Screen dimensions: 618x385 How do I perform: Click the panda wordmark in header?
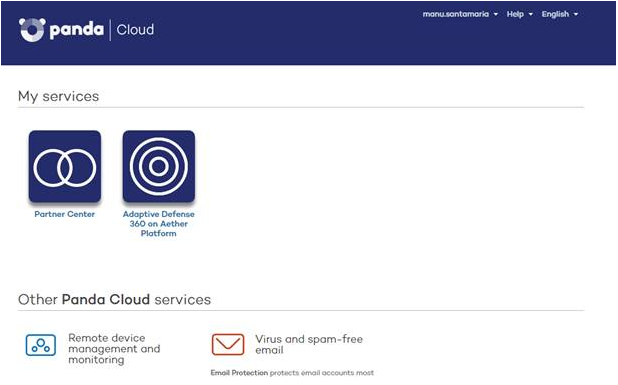coord(77,30)
